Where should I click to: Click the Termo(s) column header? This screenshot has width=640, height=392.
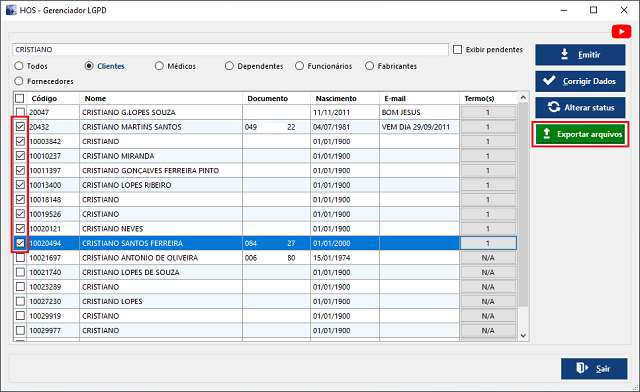click(489, 98)
